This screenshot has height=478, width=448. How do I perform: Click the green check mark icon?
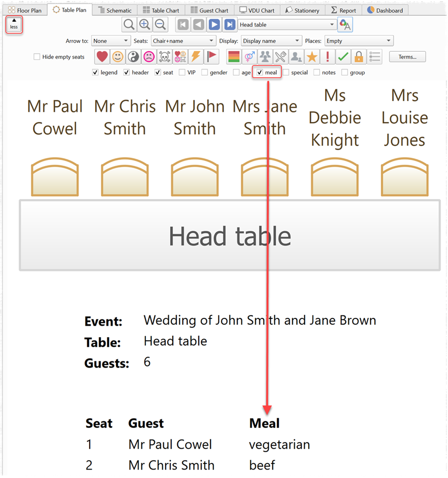click(x=343, y=56)
